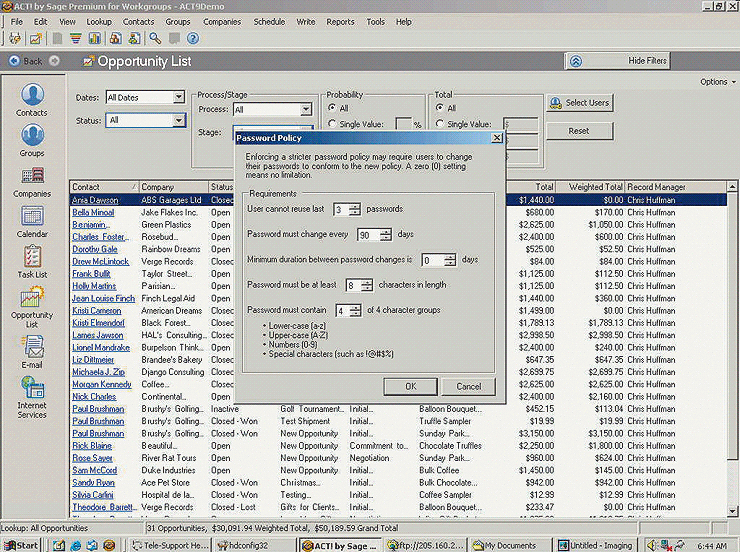
Task: Select the Probability All radio button
Action: (x=331, y=108)
